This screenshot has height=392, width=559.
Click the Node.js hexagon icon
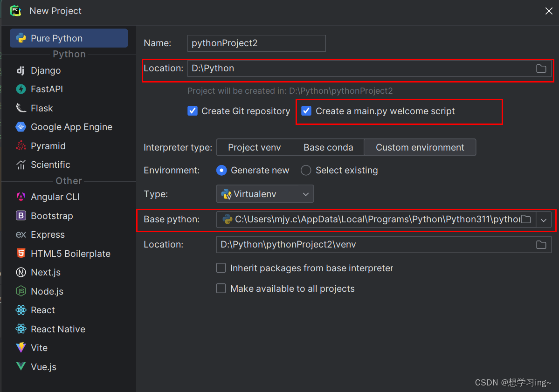point(21,291)
